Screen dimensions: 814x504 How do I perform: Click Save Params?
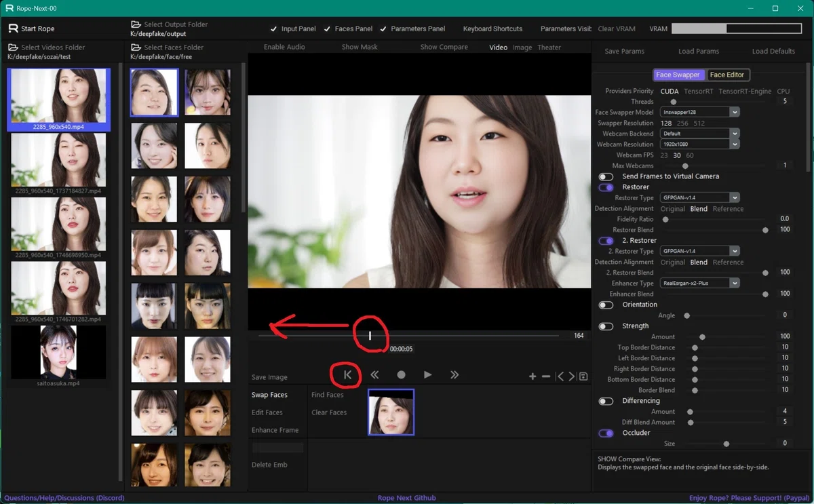pos(624,51)
